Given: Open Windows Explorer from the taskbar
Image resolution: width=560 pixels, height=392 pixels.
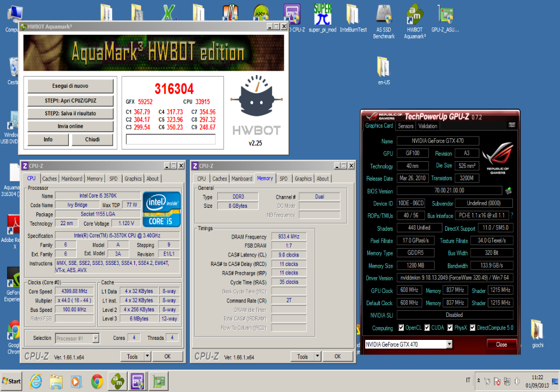Looking at the screenshot, I should [x=56, y=381].
